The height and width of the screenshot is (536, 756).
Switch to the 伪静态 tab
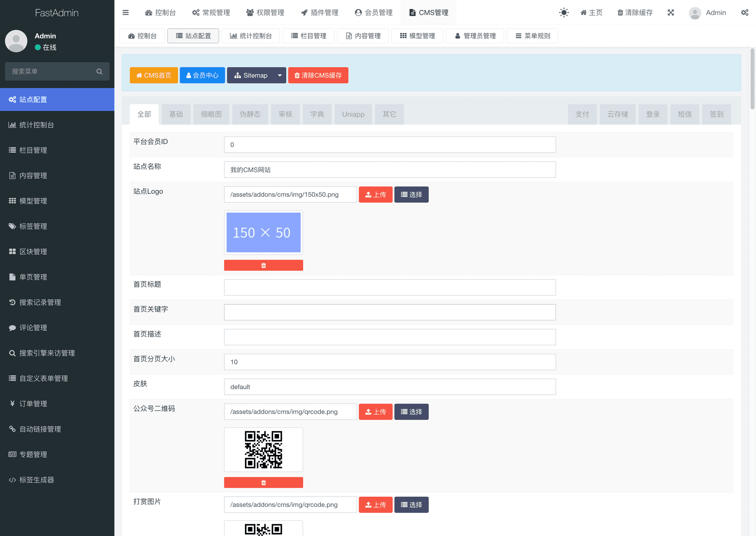[x=250, y=114]
